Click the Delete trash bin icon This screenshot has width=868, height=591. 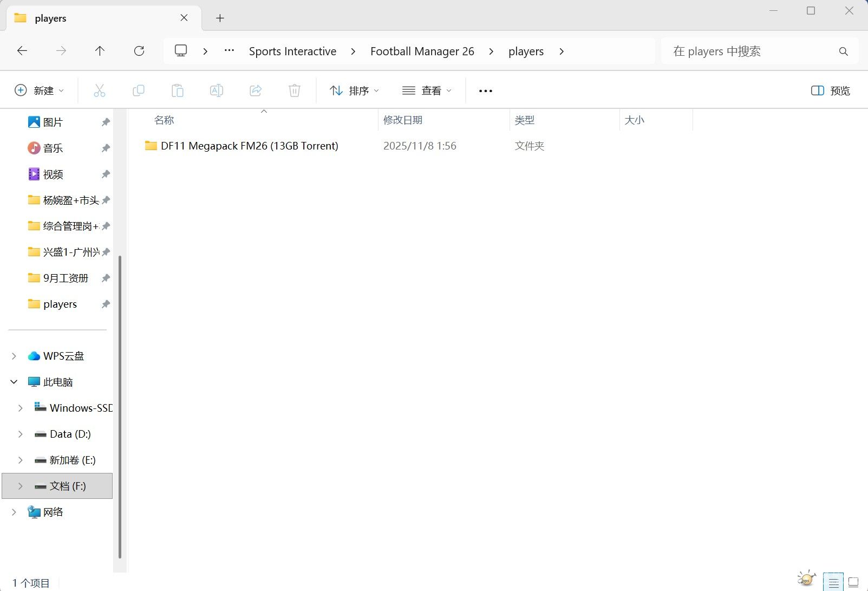point(294,90)
